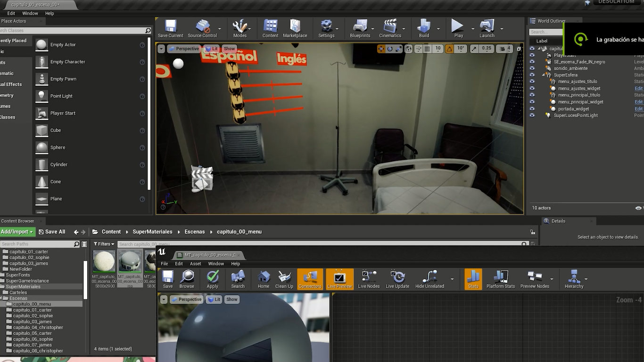This screenshot has width=644, height=362.
Task: Click the Lit view mode button in main viewport
Action: pyautogui.click(x=212, y=49)
